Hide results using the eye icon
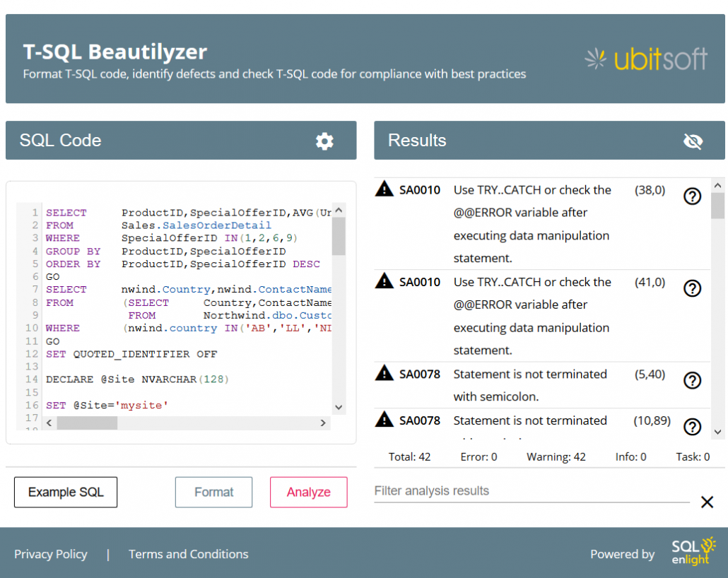The width and height of the screenshot is (728, 578). (693, 141)
